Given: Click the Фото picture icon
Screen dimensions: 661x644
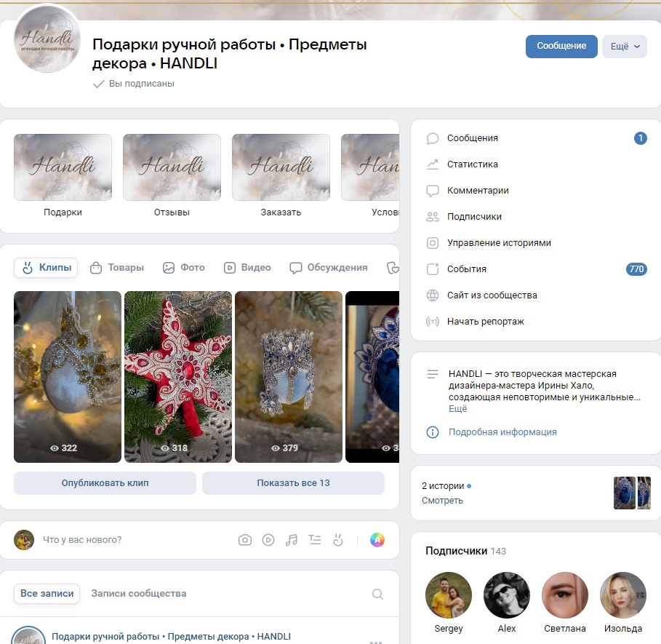Looking at the screenshot, I should coord(169,267).
